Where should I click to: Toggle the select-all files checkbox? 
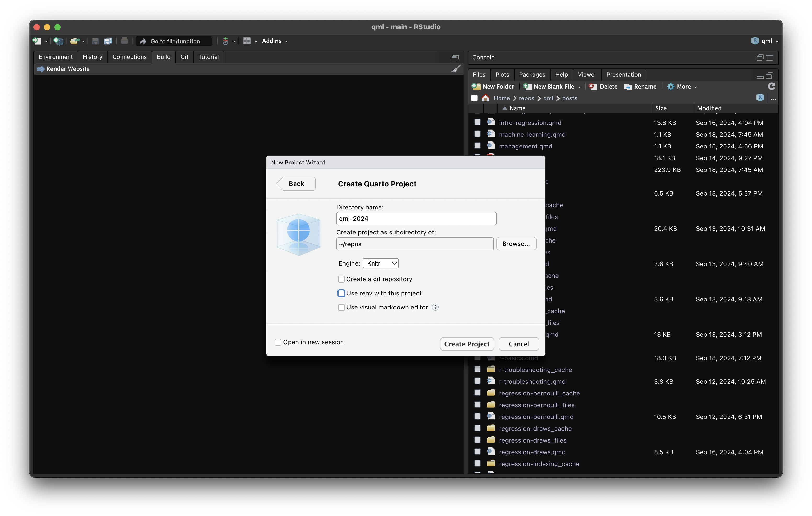[x=474, y=98]
